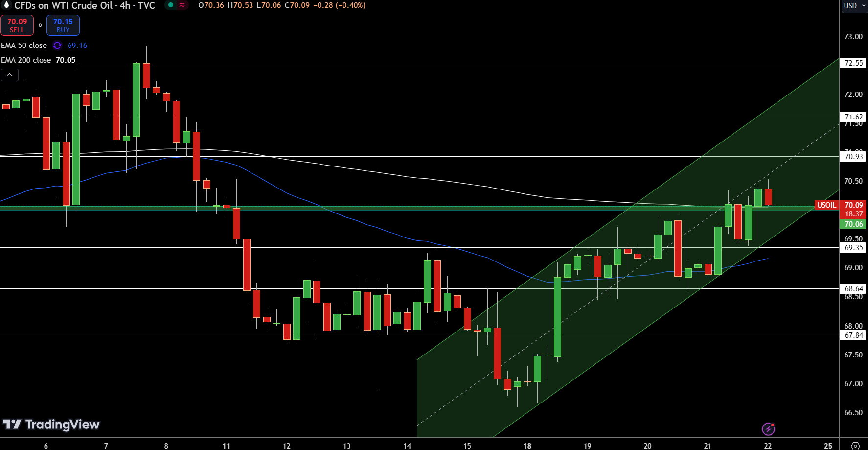Click the 73.00 price scale value
Viewport: 868px width, 450px height.
(x=853, y=37)
